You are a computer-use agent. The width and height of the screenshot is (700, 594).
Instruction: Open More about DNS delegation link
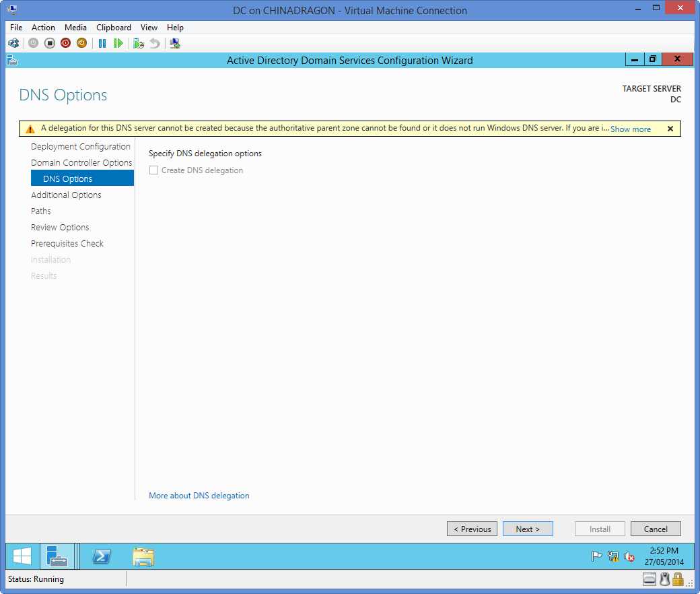coord(199,495)
